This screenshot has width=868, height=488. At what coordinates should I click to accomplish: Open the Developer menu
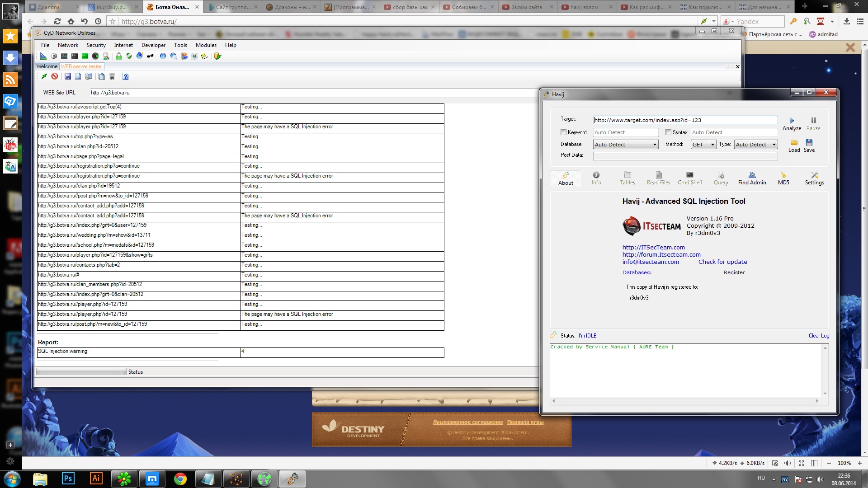click(x=153, y=45)
